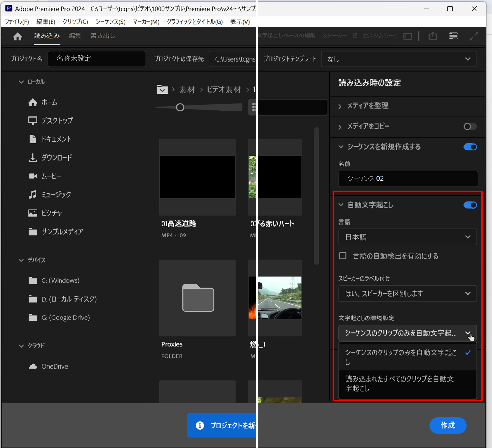Open the ダウンロード folder in sidebar
This screenshot has width=492, height=448.
(x=56, y=157)
